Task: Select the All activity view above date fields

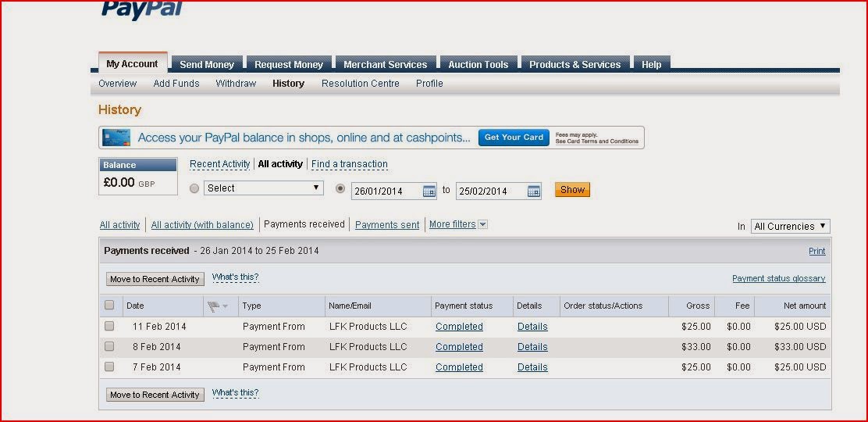Action: point(280,164)
